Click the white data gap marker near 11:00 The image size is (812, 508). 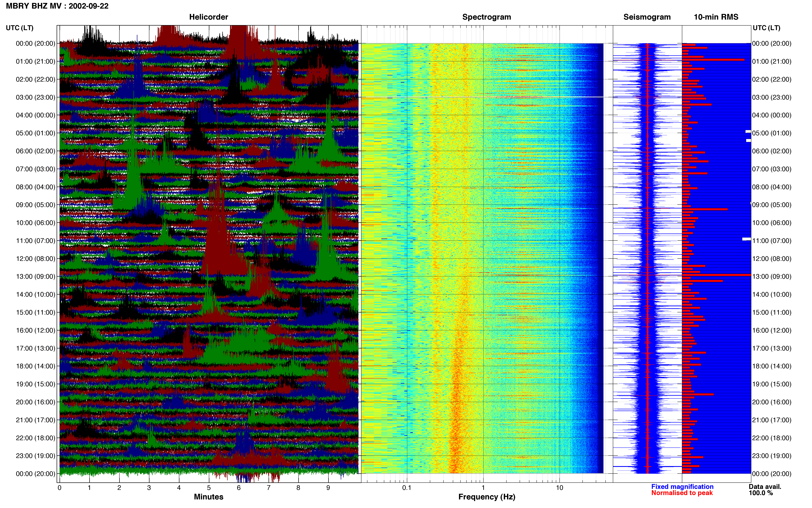[746, 239]
